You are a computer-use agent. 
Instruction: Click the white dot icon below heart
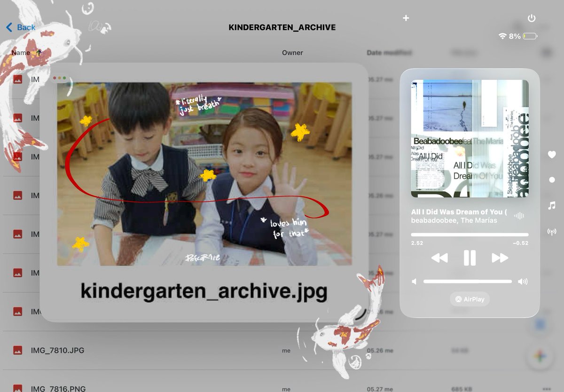[552, 180]
